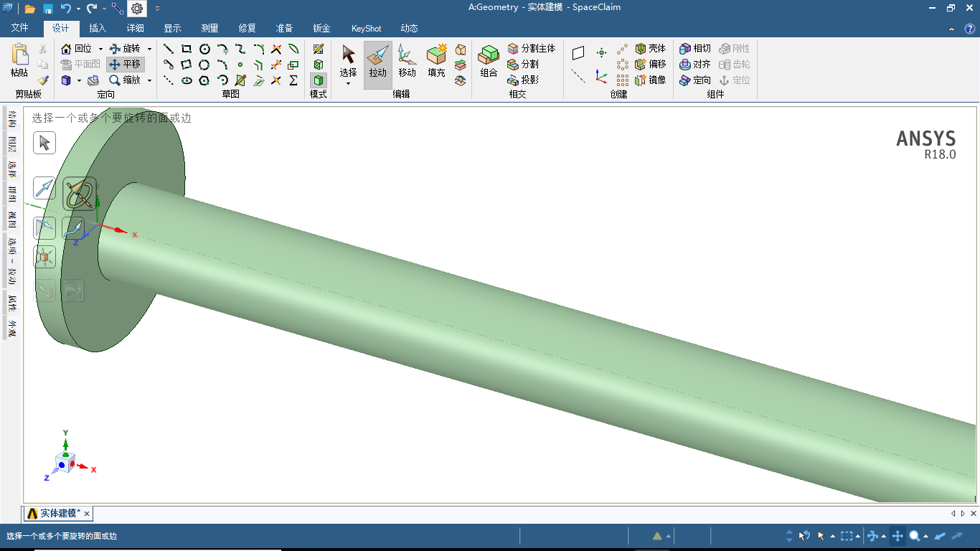Enable sketch mode in the 模式 group

[x=318, y=49]
